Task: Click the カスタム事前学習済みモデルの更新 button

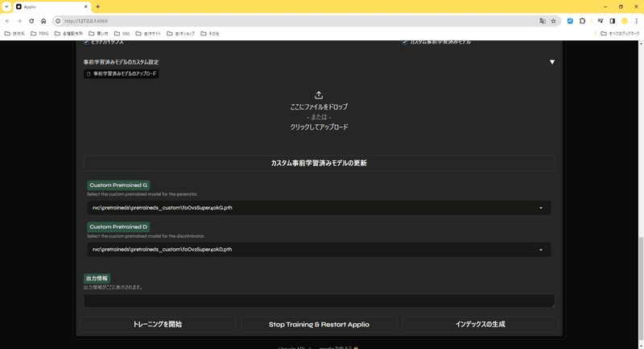Action: [319, 163]
